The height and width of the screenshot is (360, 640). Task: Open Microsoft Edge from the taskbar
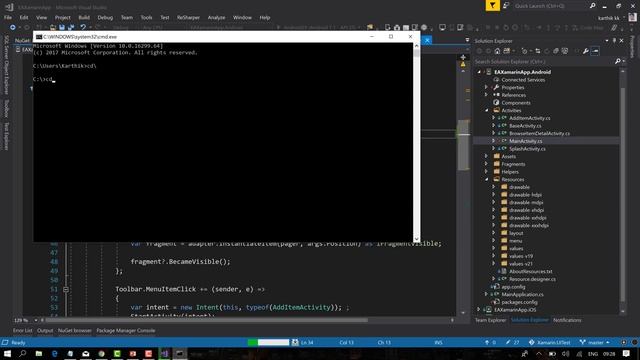54,353
